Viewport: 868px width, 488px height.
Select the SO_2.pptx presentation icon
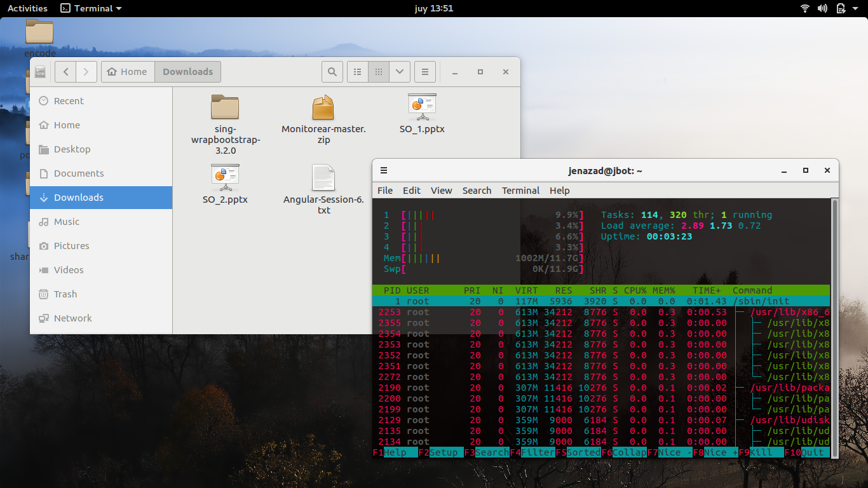pyautogui.click(x=225, y=177)
